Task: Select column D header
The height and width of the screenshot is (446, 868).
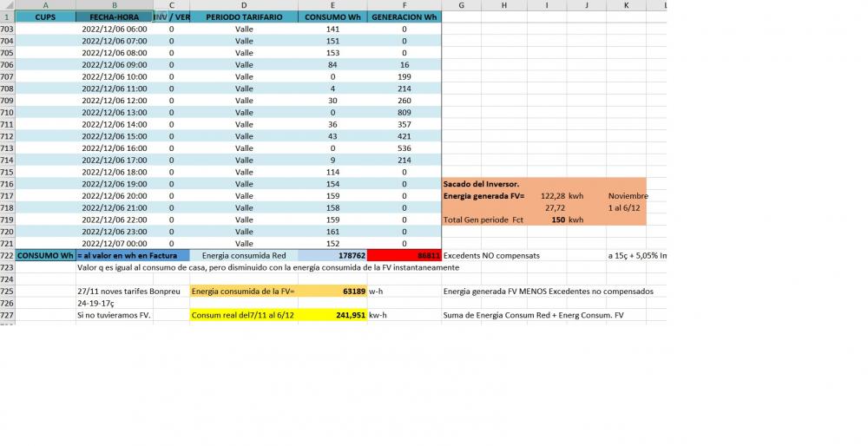Action: pyautogui.click(x=244, y=5)
